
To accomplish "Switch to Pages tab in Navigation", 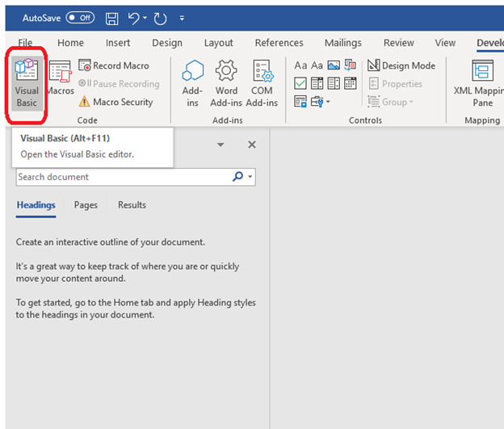I will pyautogui.click(x=86, y=205).
